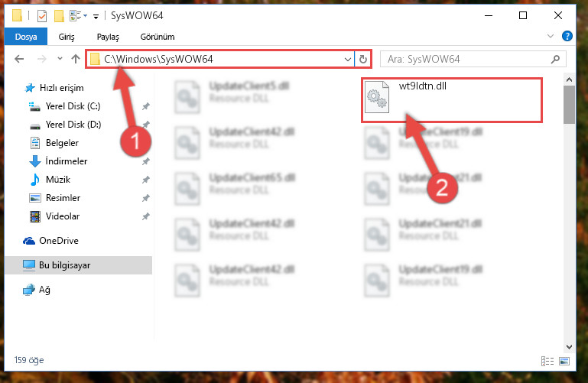This screenshot has width=588, height=383.
Task: Click the New folder quick access icon
Action: pyautogui.click(x=59, y=16)
